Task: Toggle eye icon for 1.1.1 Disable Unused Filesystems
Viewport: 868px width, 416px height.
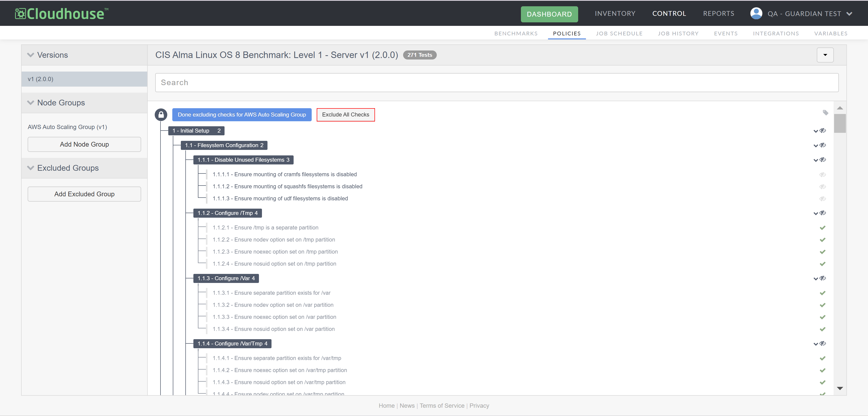Action: [823, 160]
